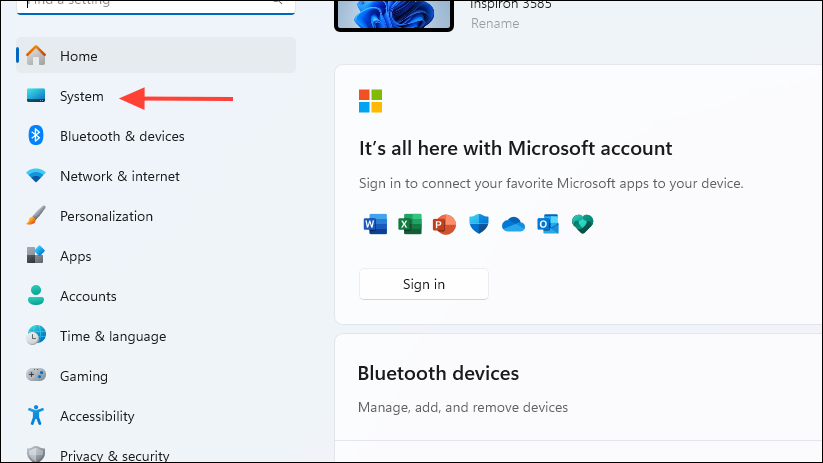Go to Bluetooth & devices settings

156,135
